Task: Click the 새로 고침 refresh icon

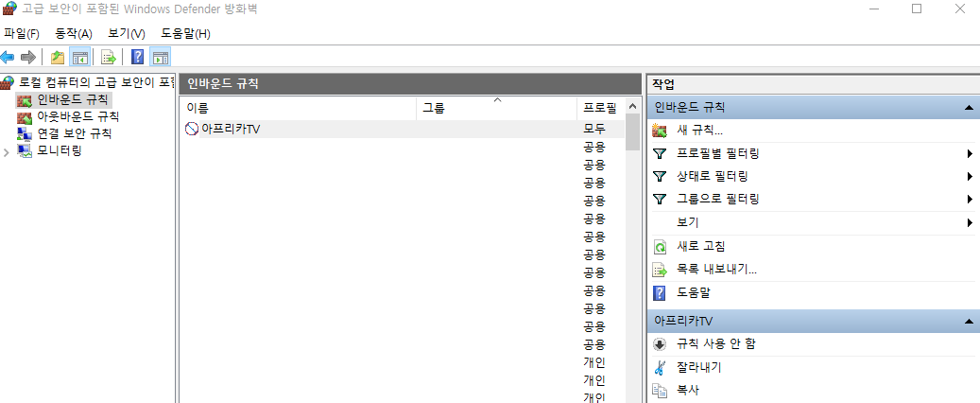Action: (660, 247)
